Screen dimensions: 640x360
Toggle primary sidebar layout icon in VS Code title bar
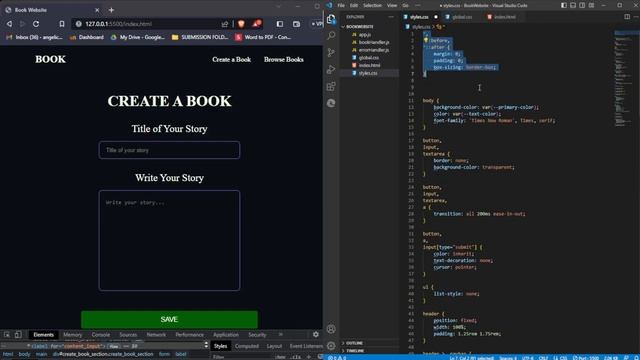click(x=564, y=5)
